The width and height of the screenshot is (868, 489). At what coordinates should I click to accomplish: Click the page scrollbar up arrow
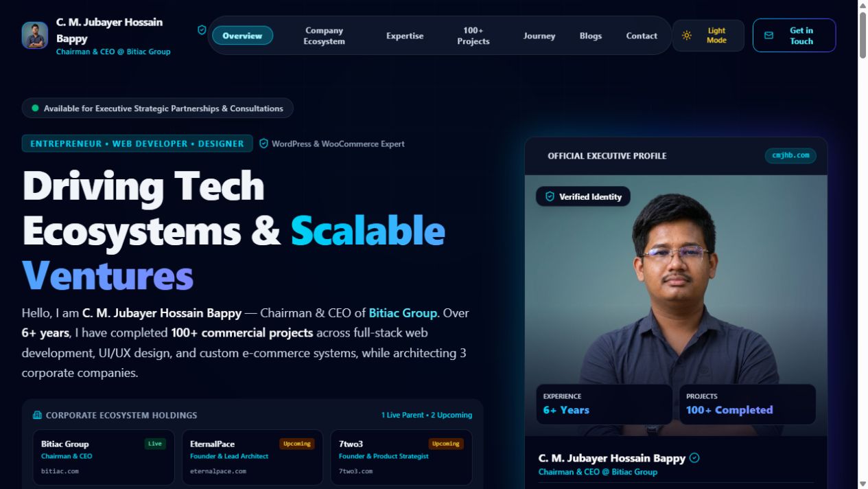(x=863, y=5)
